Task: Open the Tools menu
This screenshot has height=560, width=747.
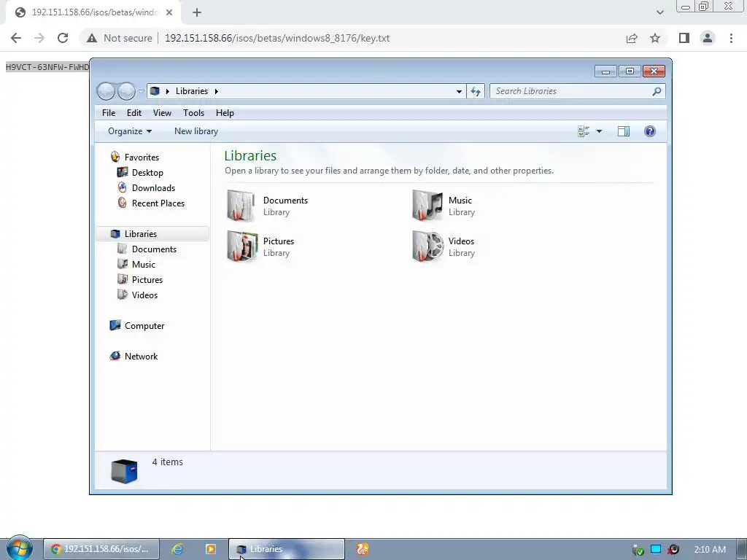Action: click(x=193, y=113)
